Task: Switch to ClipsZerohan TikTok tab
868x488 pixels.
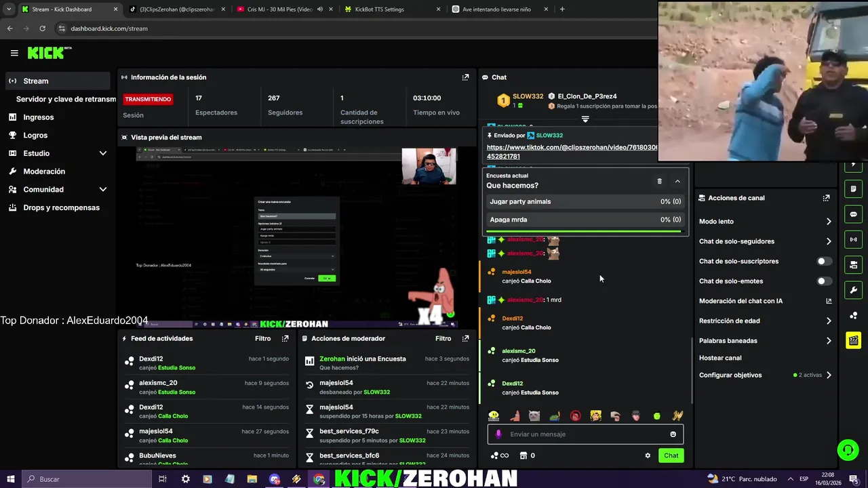Action: (176, 9)
